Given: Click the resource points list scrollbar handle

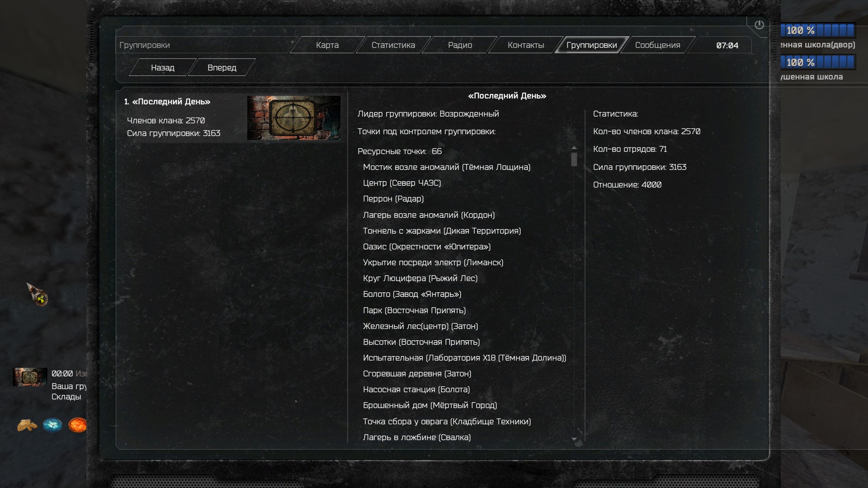Looking at the screenshot, I should click(x=574, y=160).
